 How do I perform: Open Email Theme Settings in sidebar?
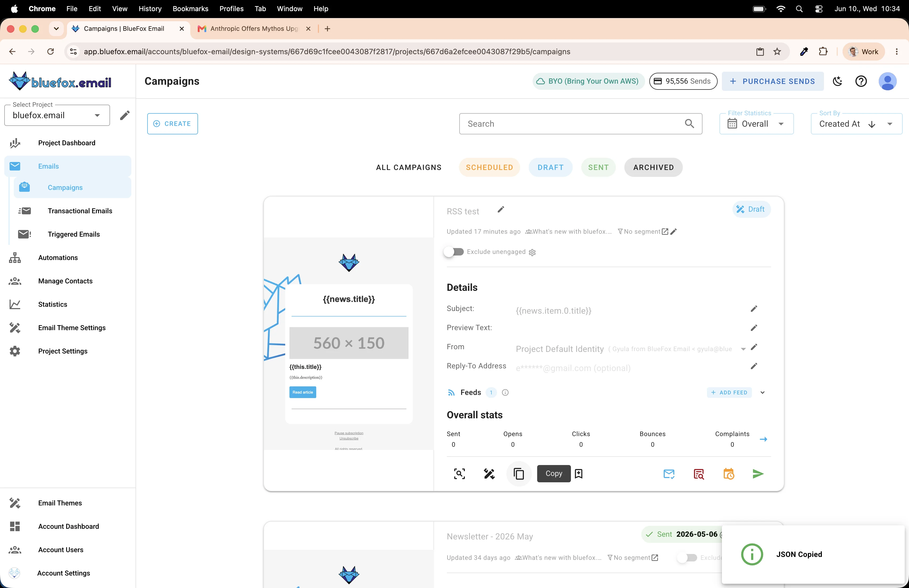pos(68,328)
